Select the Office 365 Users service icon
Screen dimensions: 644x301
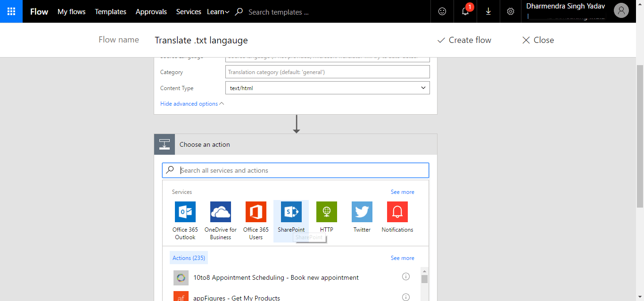[256, 212]
